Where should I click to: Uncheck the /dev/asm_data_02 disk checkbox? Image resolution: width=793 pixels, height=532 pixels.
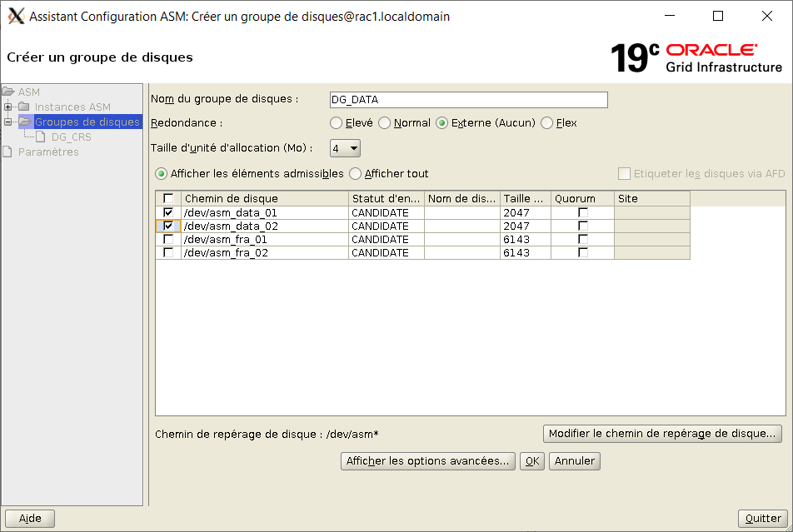[168, 226]
